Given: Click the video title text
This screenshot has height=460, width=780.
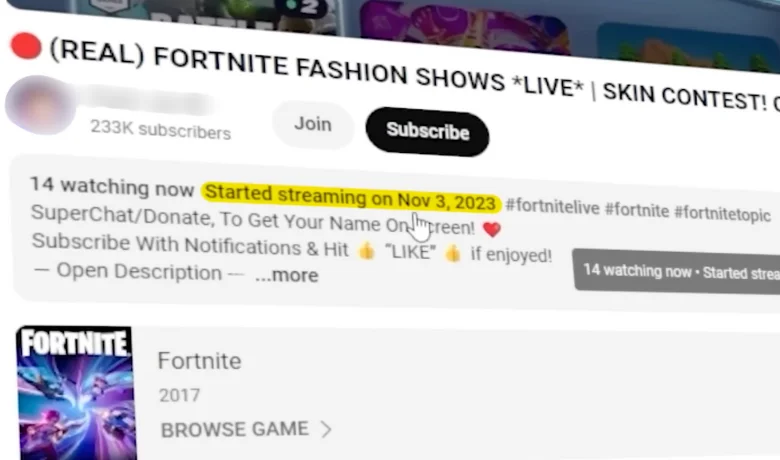Looking at the screenshot, I should click(x=415, y=77).
